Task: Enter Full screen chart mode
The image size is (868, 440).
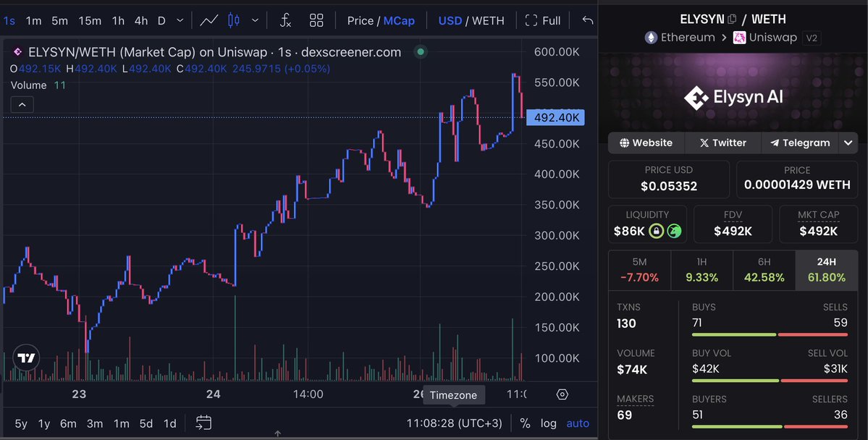Action: (x=542, y=20)
